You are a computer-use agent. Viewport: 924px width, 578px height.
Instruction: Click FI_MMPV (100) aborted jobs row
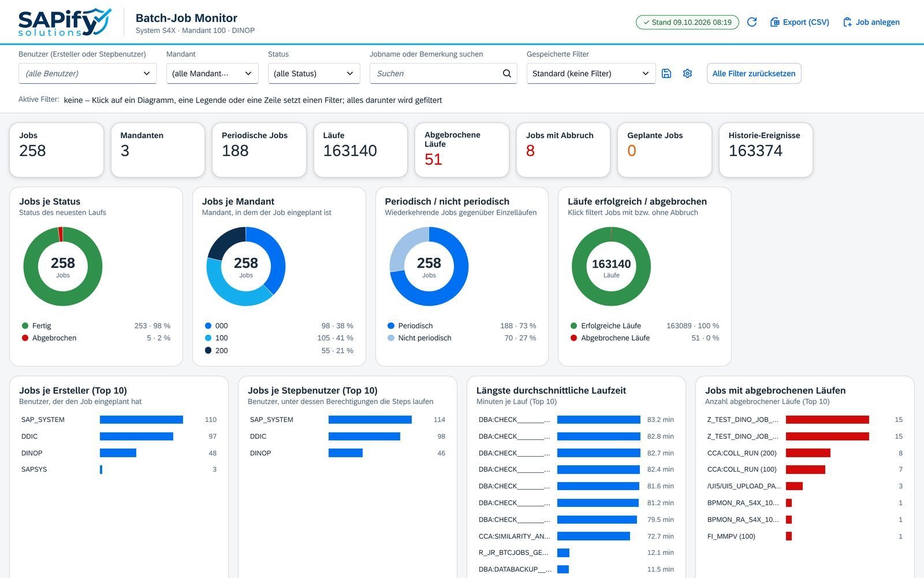pos(805,536)
